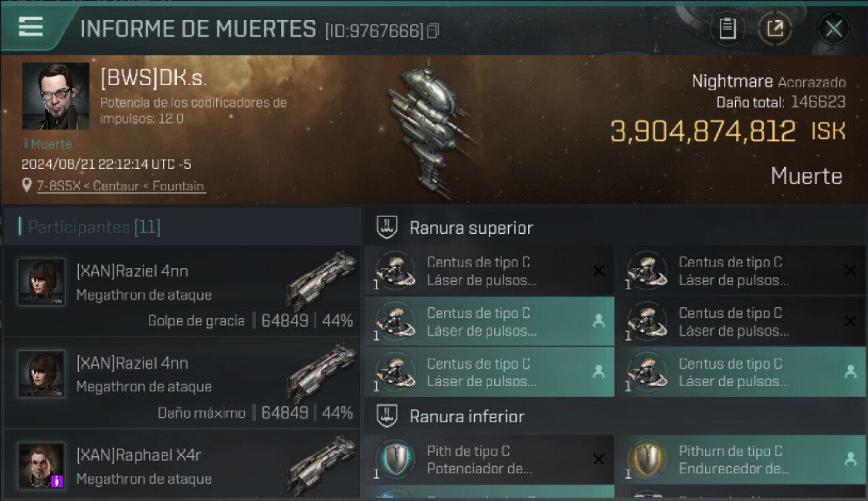Click destroyed X mark on top-right laser
The width and height of the screenshot is (868, 501).
pyautogui.click(x=850, y=271)
